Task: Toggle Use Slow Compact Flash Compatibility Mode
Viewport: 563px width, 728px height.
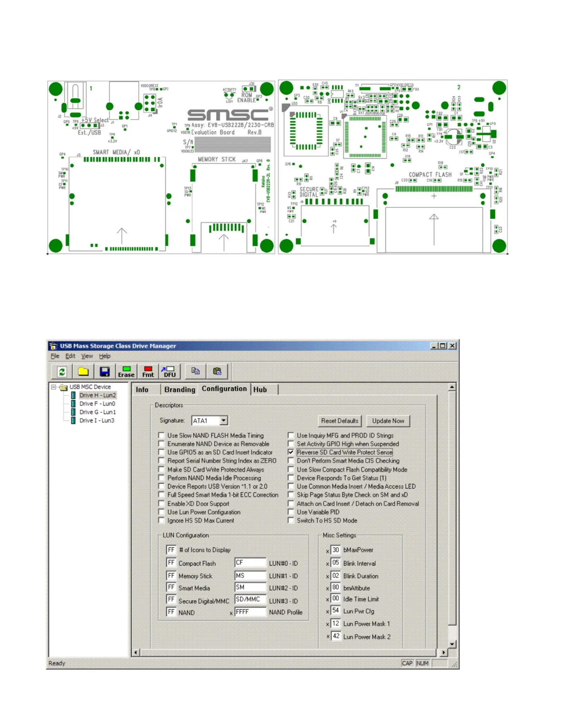Action: [x=291, y=469]
